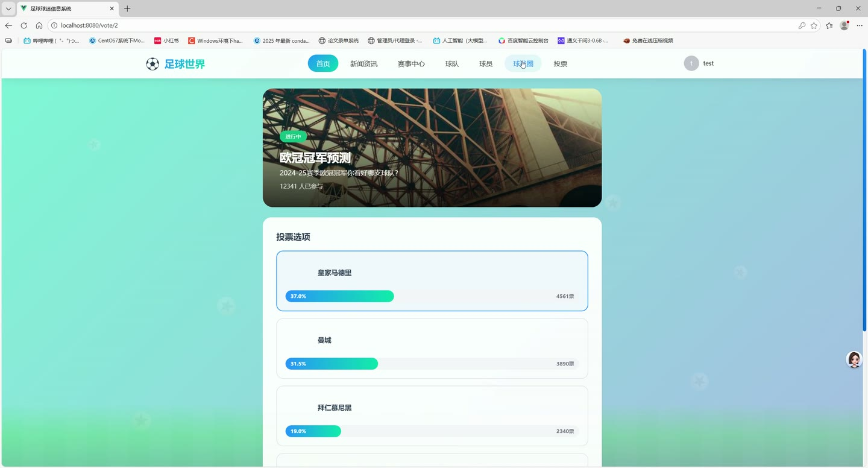Open the tab list dropdown arrow
The width and height of the screenshot is (868, 468).
8,8
